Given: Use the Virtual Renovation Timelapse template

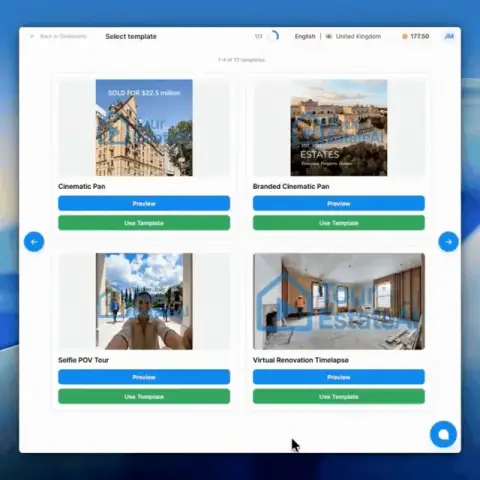Looking at the screenshot, I should pyautogui.click(x=339, y=397).
